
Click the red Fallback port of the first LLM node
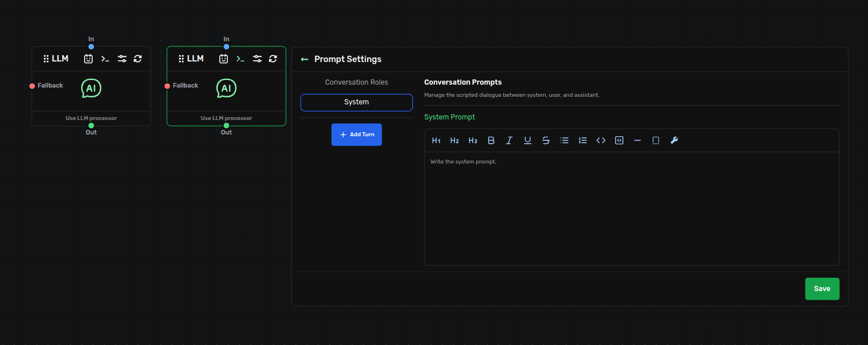(32, 86)
